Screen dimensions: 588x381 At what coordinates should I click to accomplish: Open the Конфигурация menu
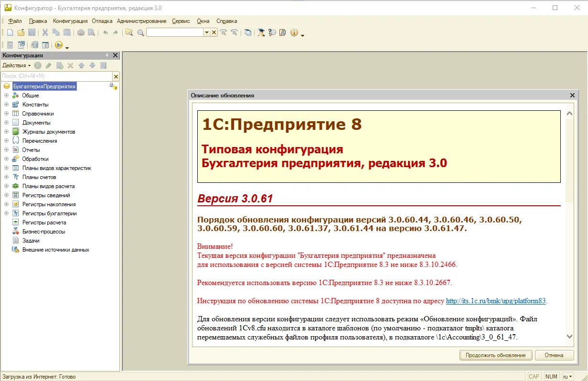point(70,21)
